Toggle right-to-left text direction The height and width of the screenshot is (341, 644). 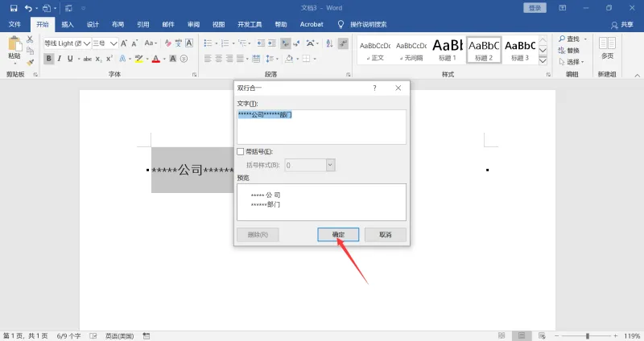click(296, 43)
